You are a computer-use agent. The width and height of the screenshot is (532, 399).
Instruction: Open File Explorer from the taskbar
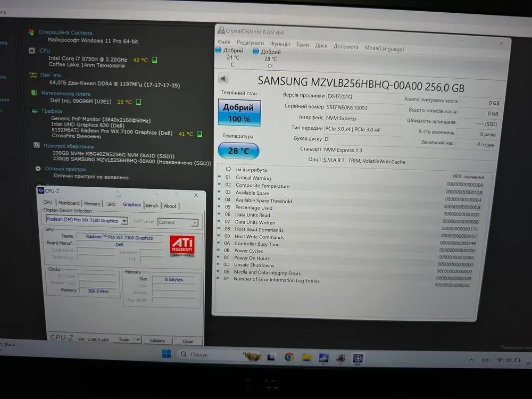[306, 358]
